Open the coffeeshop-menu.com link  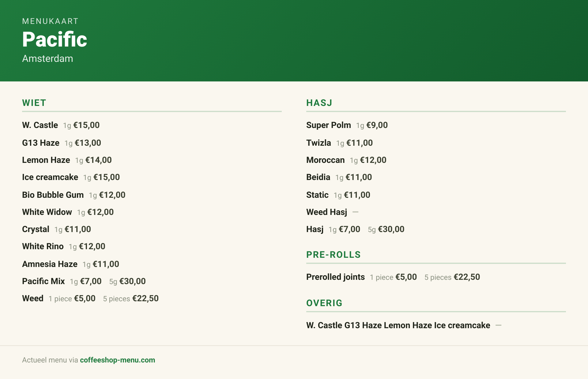click(x=117, y=360)
